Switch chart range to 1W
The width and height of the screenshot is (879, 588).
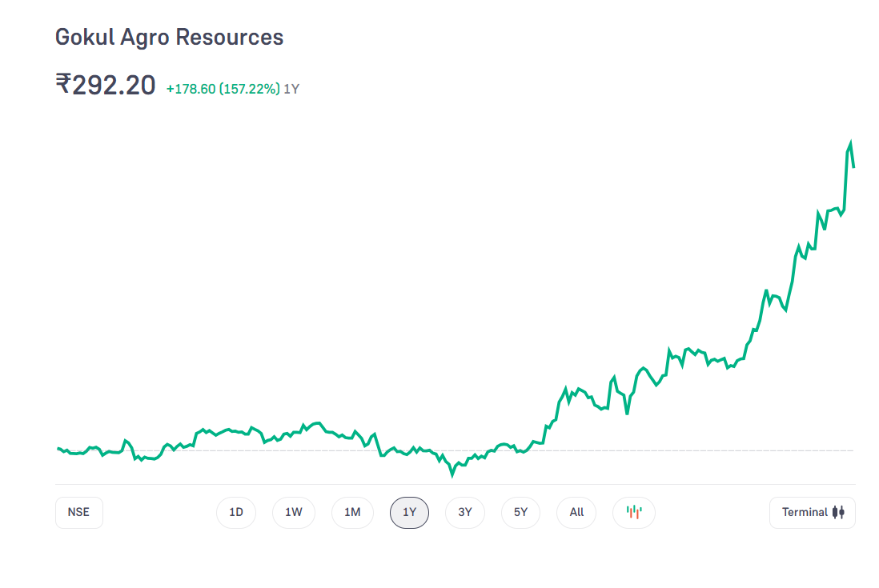point(294,512)
